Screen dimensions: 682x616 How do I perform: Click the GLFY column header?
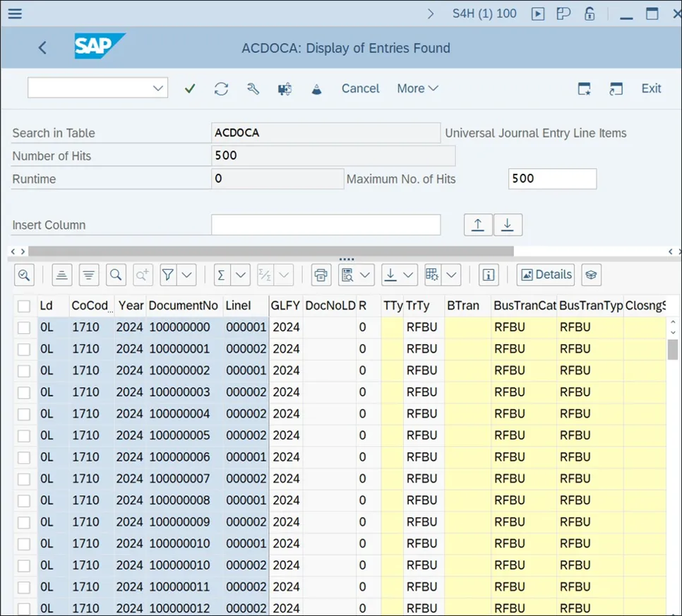point(285,306)
